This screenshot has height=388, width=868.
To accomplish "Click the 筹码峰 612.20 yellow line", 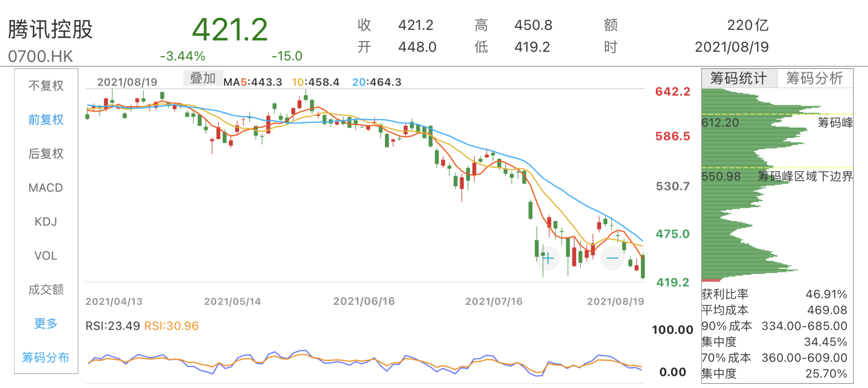I will pos(777,114).
